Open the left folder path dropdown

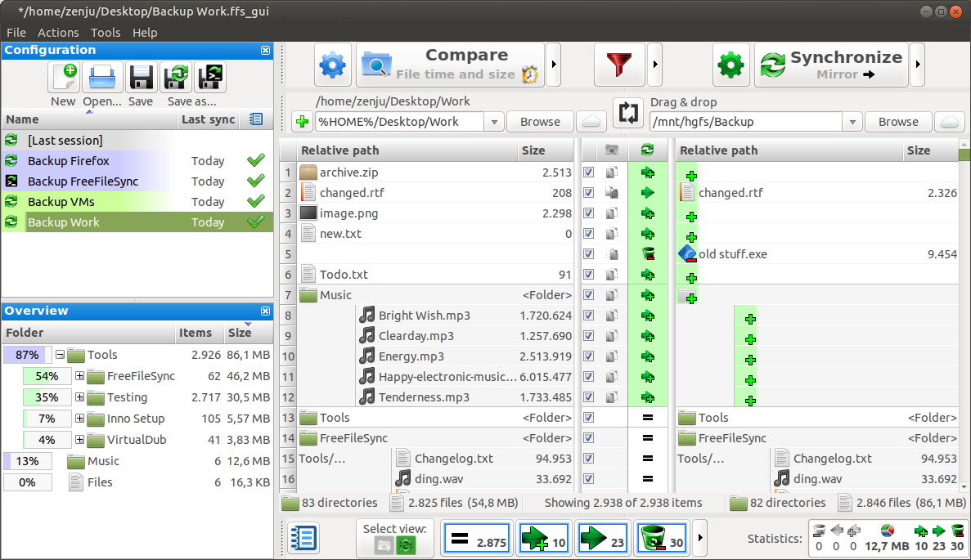494,121
